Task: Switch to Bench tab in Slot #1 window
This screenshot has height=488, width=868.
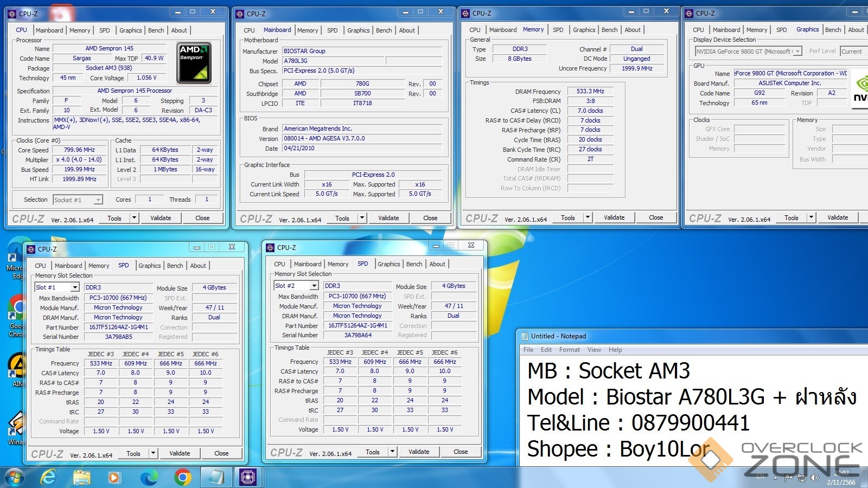Action: (x=175, y=266)
